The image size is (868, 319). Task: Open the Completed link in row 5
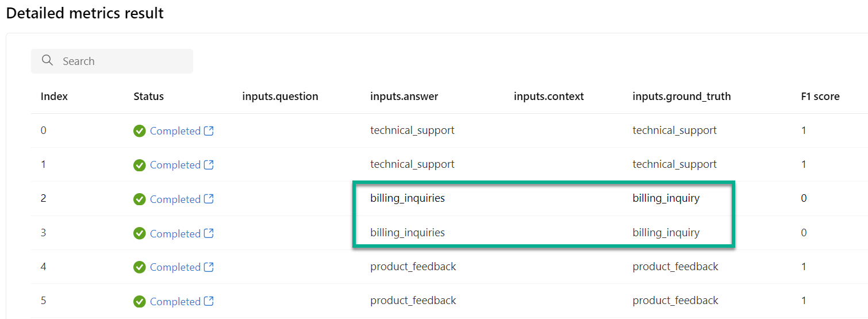(x=175, y=301)
